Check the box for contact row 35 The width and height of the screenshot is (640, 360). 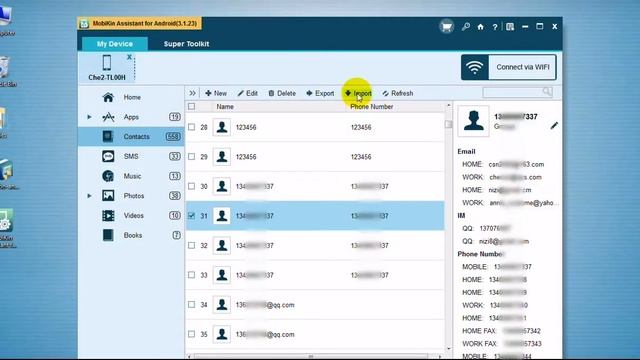pyautogui.click(x=191, y=334)
